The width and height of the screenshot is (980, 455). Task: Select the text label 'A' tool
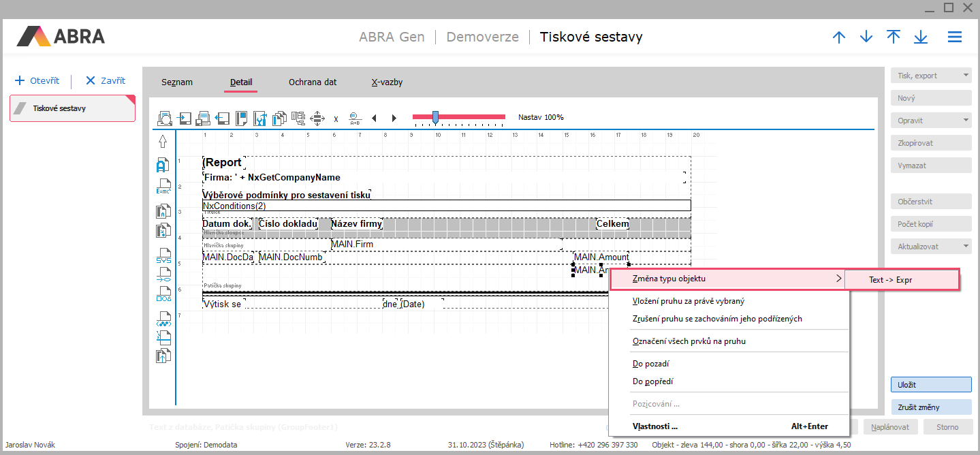click(x=162, y=164)
